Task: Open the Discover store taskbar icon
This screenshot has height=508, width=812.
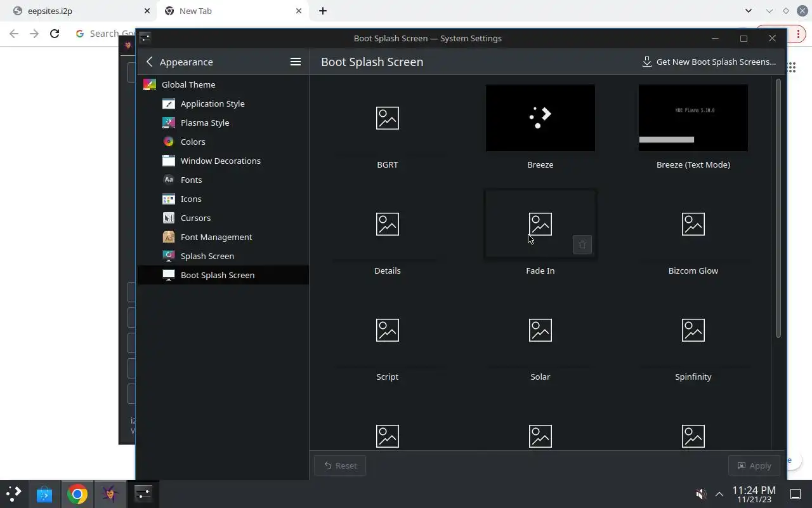Action: (44, 493)
